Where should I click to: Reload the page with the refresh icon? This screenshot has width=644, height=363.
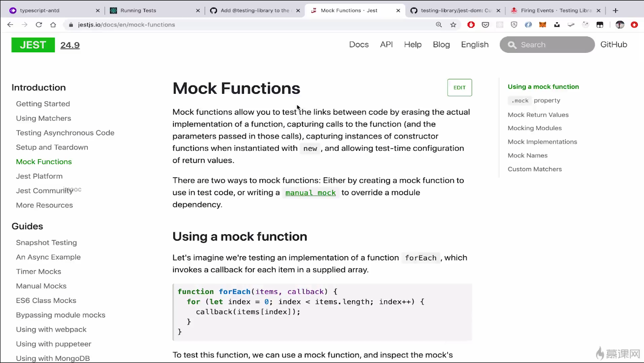tap(39, 24)
